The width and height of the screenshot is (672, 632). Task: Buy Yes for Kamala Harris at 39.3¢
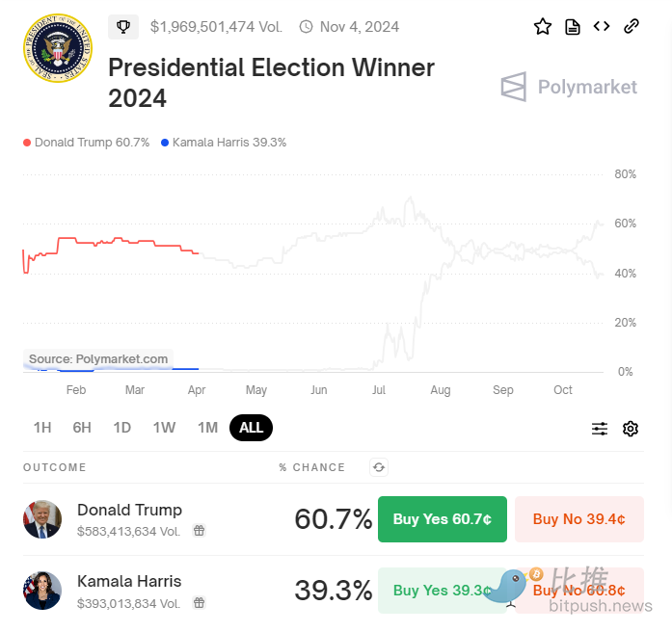point(439,591)
